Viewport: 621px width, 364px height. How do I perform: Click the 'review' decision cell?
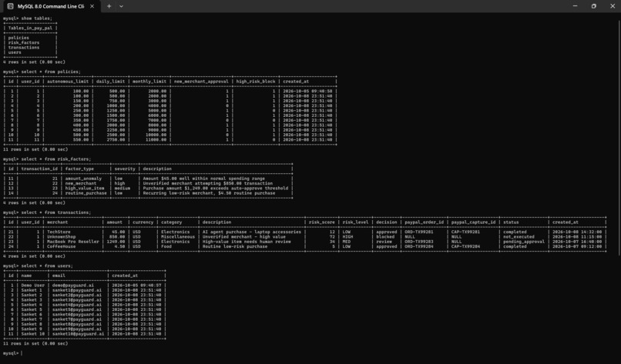(384, 242)
